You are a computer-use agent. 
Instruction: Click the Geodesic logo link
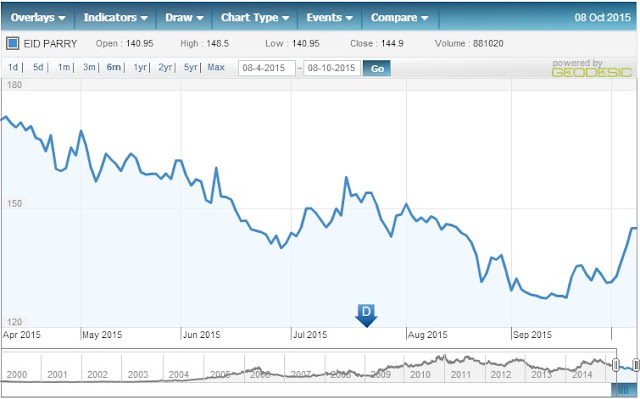591,69
